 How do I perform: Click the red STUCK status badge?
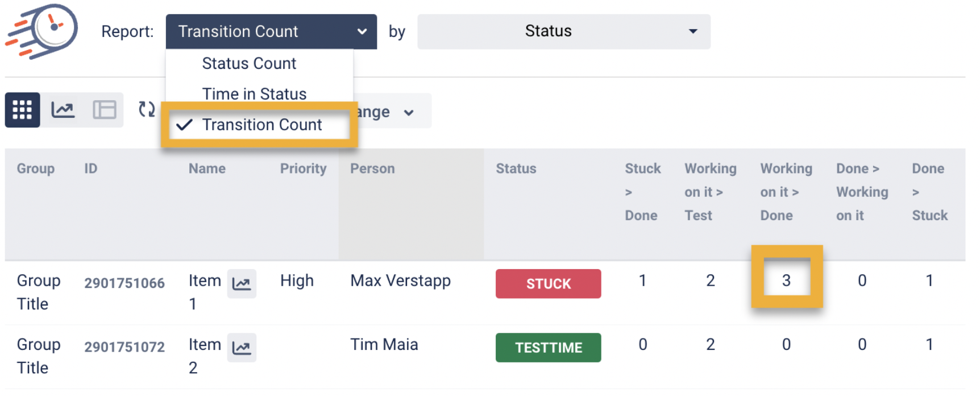tap(548, 284)
